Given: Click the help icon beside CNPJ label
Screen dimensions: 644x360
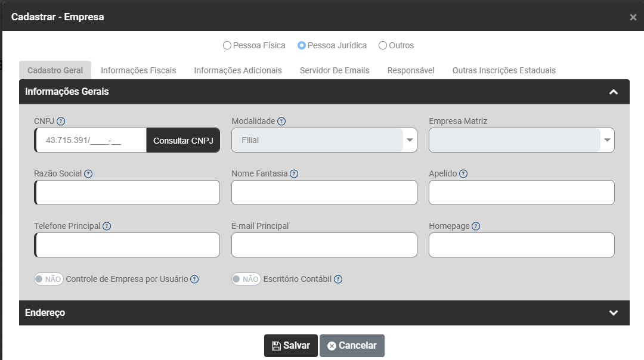Looking at the screenshot, I should click(x=61, y=122).
